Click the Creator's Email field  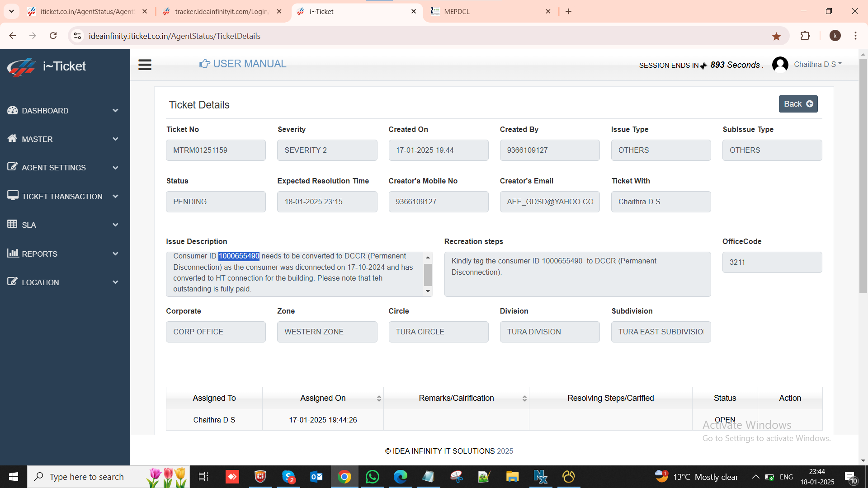tap(550, 202)
